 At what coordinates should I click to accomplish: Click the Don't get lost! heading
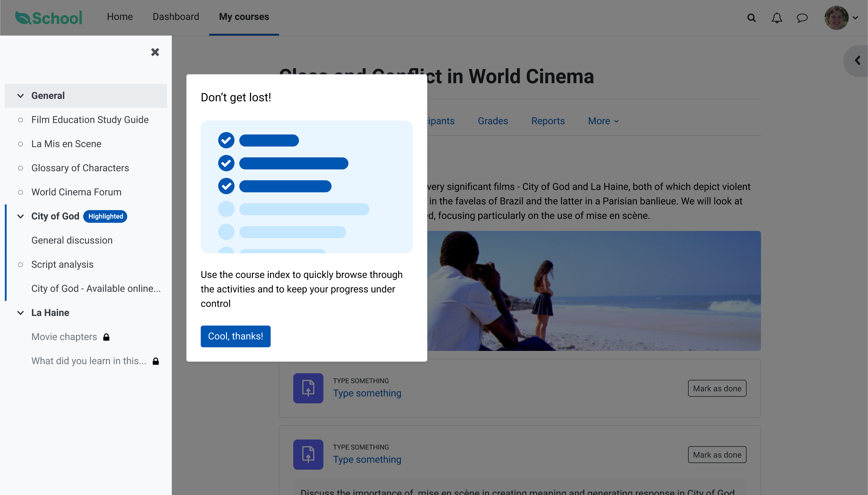[236, 97]
